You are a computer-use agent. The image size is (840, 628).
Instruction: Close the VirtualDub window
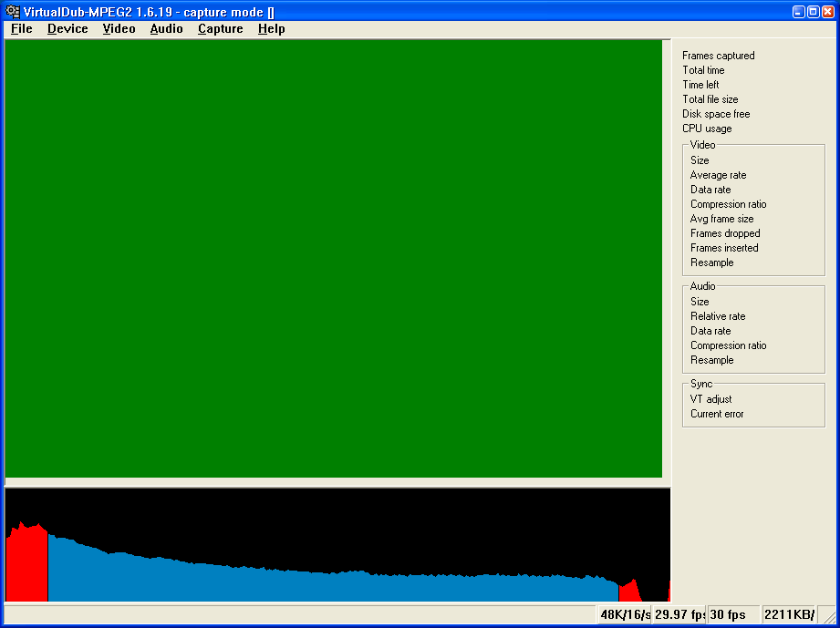pos(827,11)
